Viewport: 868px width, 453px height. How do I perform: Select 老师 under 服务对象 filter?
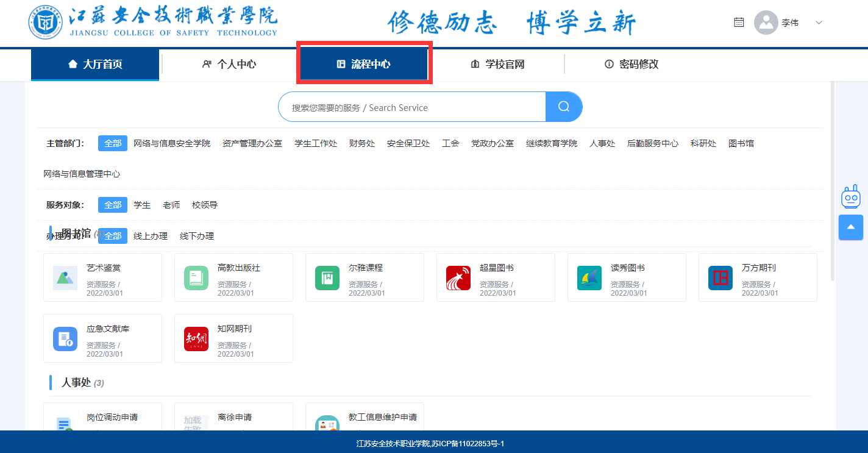(171, 205)
